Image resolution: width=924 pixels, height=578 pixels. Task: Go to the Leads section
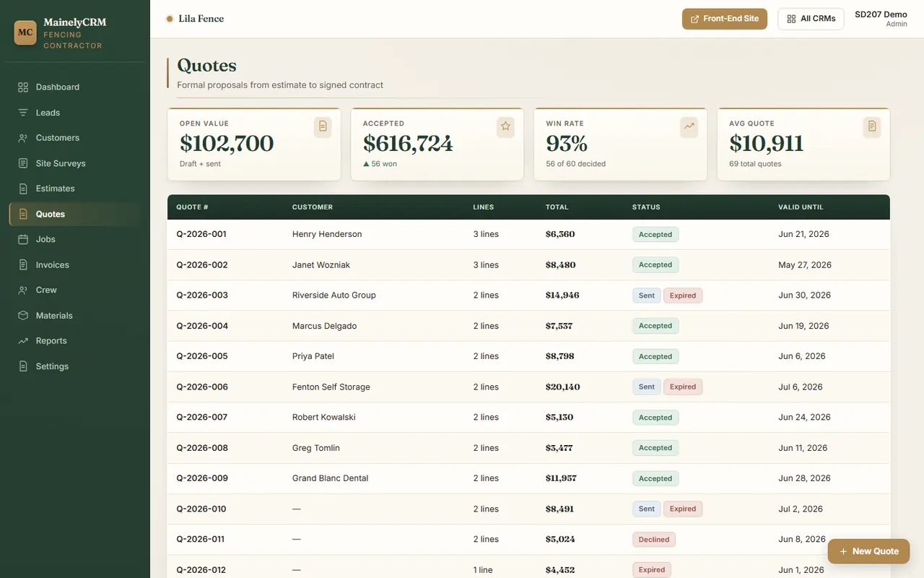click(75, 113)
